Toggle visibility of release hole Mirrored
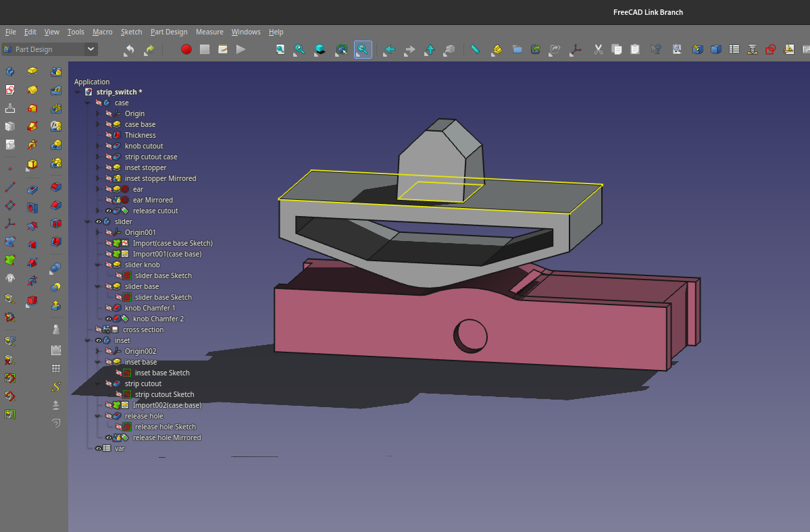Screen dimensions: 810x532 pos(109,437)
